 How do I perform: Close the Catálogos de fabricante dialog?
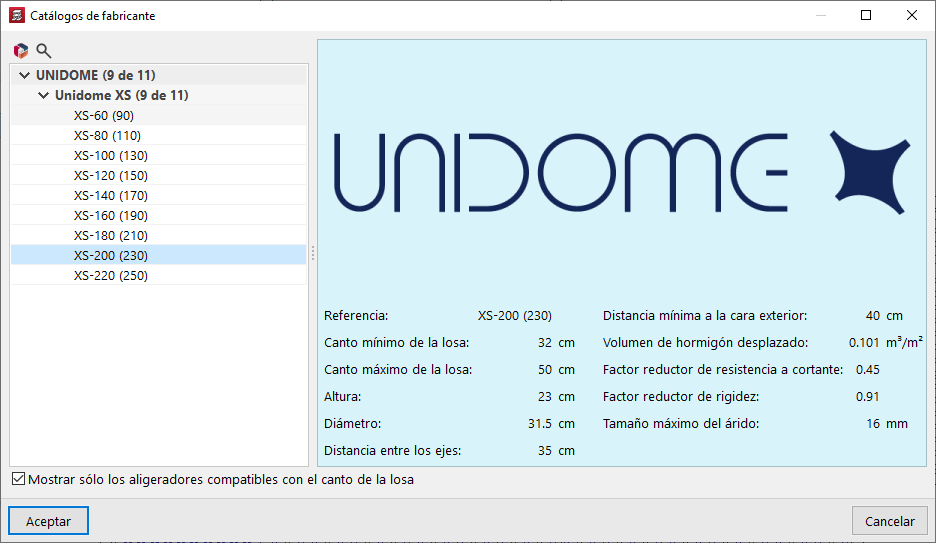pos(912,15)
